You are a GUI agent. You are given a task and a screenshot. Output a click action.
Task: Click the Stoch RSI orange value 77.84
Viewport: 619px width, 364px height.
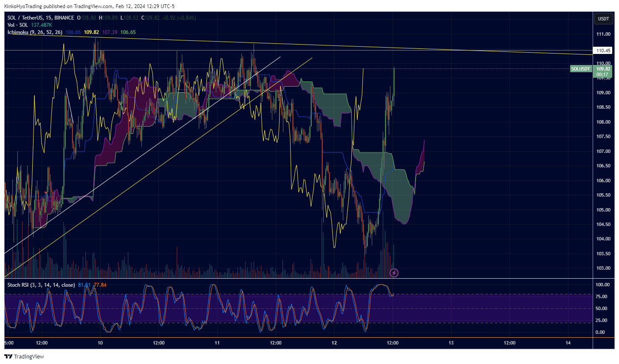point(100,285)
